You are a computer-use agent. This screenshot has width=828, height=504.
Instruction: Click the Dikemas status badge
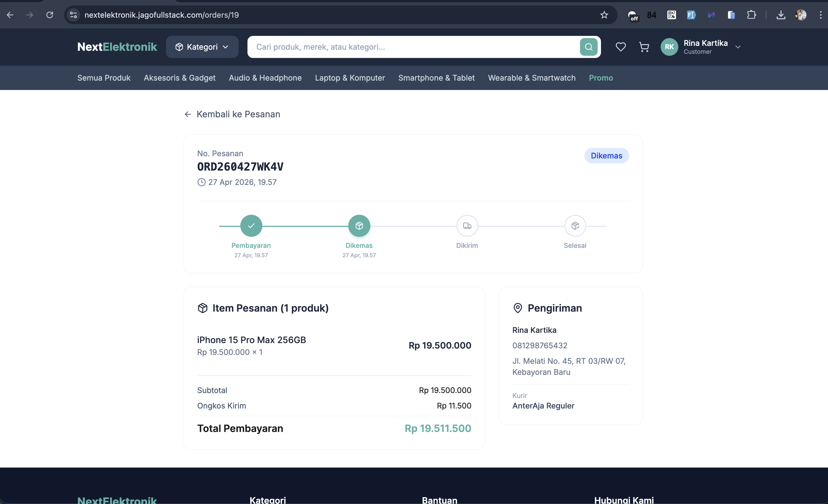click(606, 156)
